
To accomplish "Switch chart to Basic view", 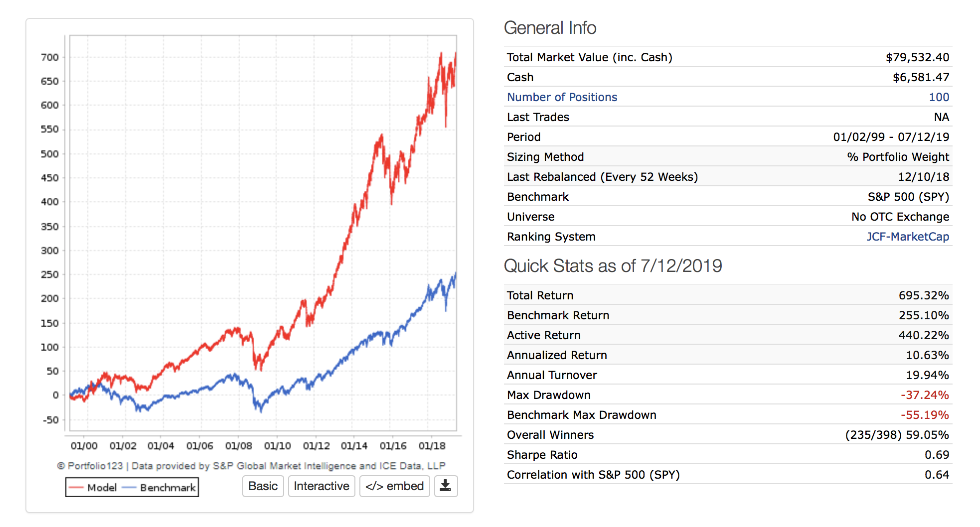I will tap(263, 486).
